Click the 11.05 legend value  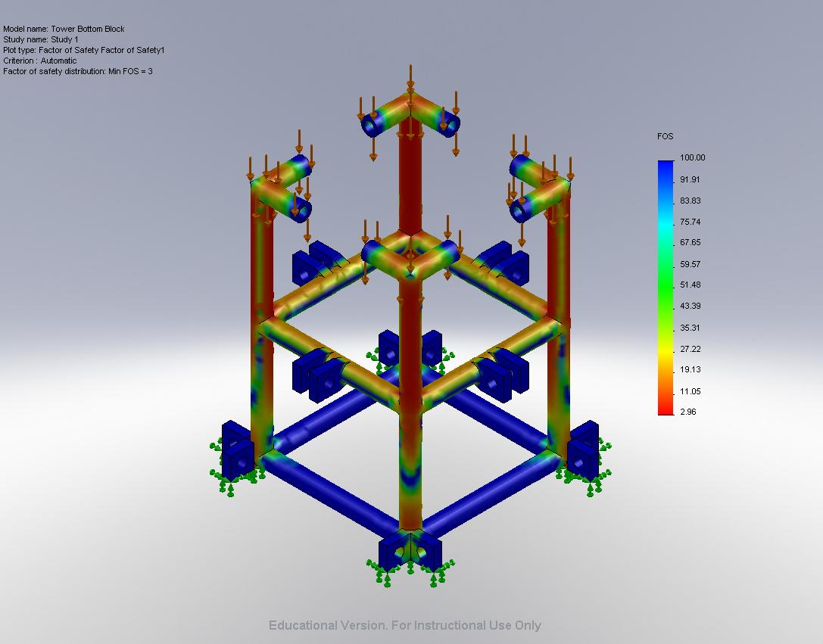[691, 391]
